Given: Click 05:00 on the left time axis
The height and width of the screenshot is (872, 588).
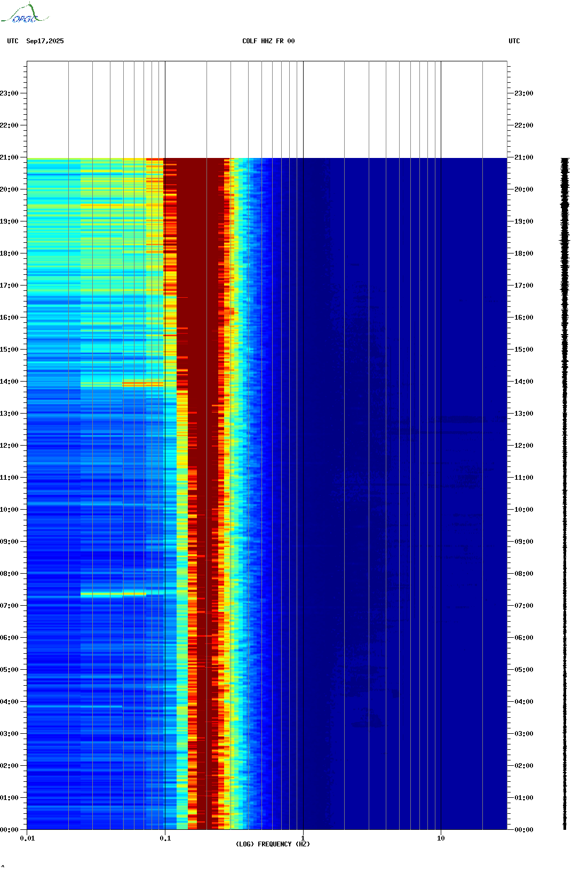Looking at the screenshot, I should [x=9, y=670].
